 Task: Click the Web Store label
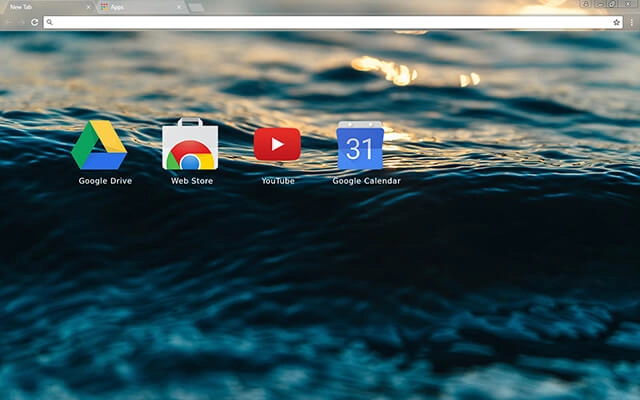[192, 181]
